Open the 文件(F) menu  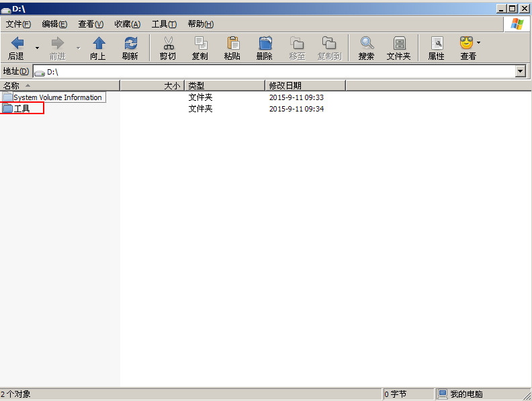pyautogui.click(x=18, y=24)
